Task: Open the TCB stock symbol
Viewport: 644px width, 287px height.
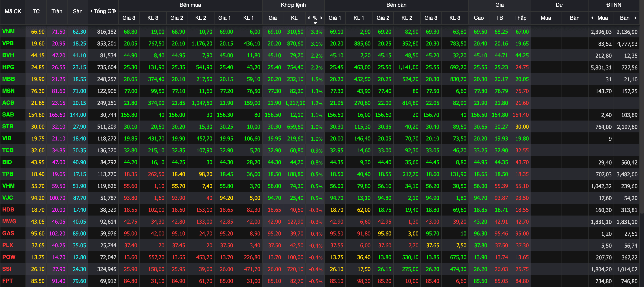Action: 8,150
